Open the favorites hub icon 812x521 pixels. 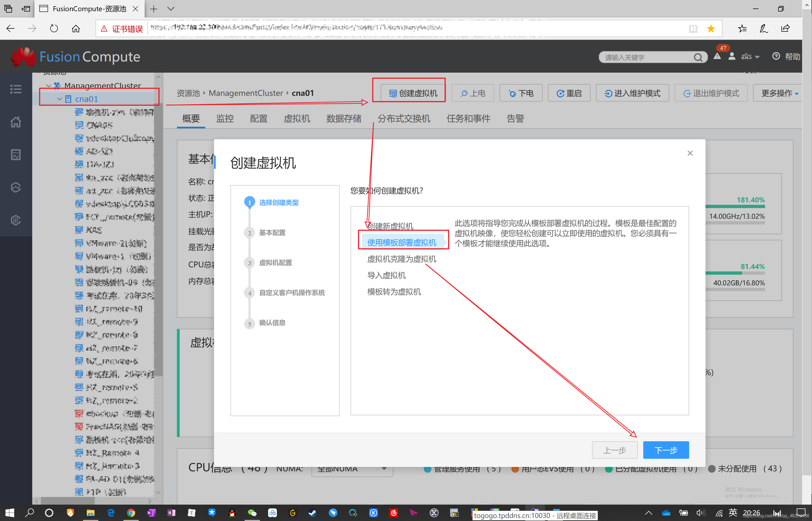pos(742,28)
